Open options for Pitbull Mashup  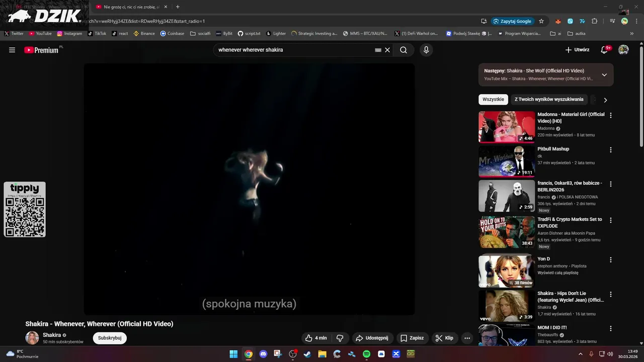click(x=611, y=150)
